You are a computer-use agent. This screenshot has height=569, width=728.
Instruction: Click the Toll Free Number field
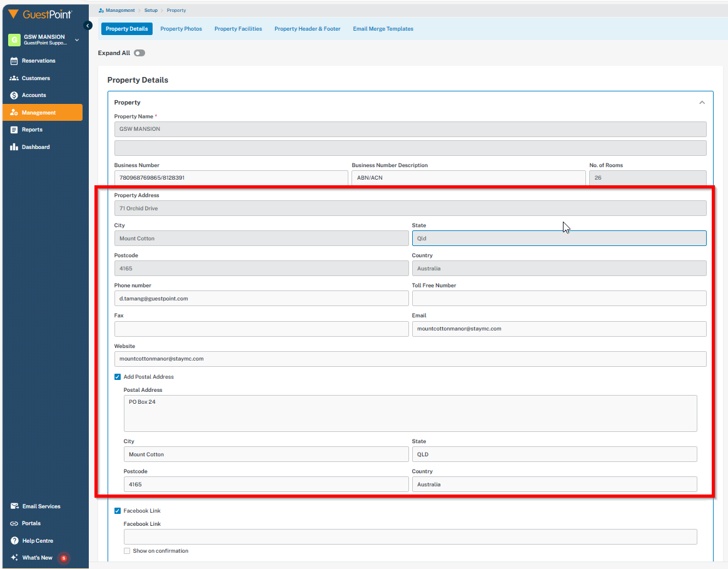pos(559,299)
